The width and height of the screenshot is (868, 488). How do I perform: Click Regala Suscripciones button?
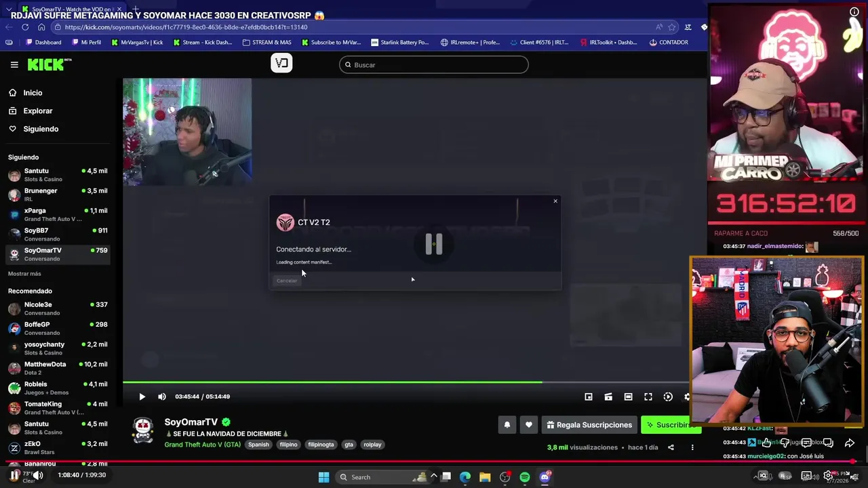(x=589, y=425)
